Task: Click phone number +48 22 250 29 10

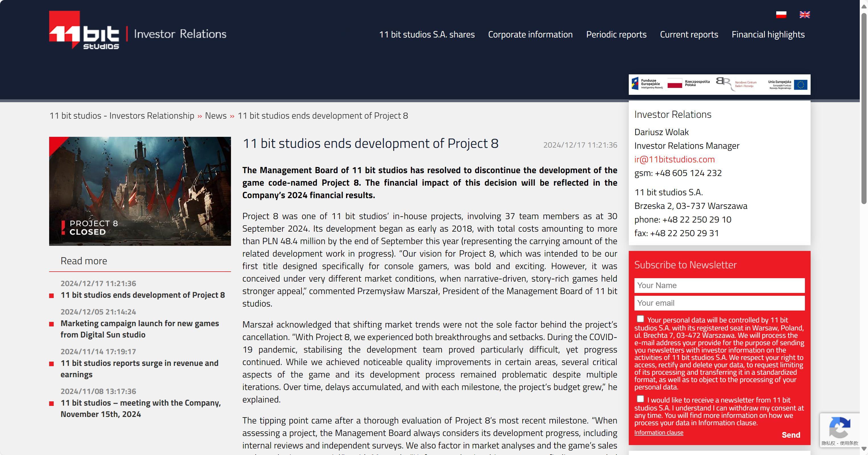Action: [696, 219]
